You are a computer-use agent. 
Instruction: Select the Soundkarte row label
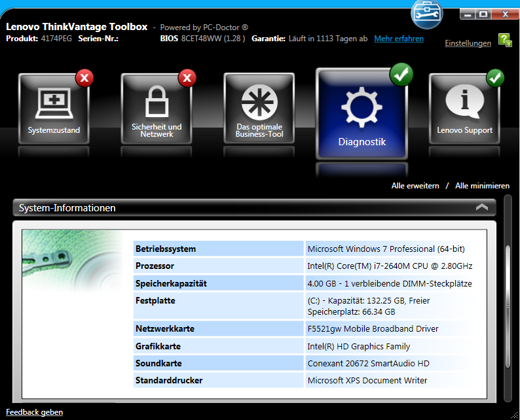[158, 363]
